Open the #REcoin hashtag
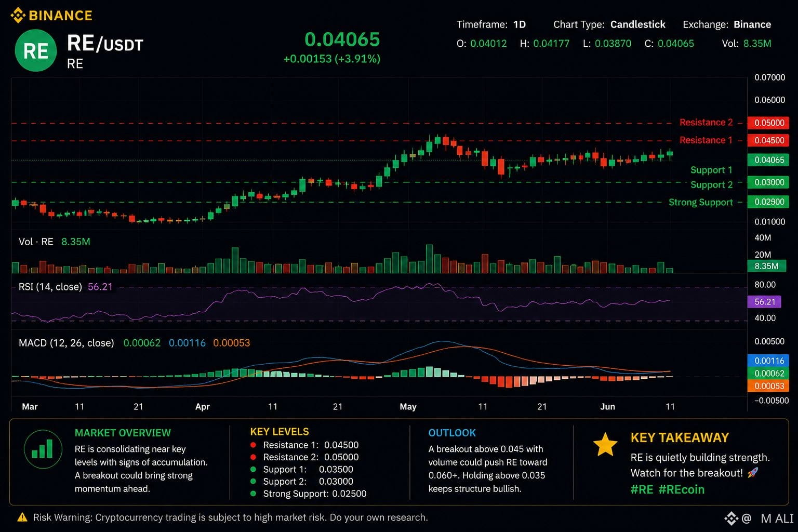Viewport: 798px width, 532px height. tap(682, 489)
